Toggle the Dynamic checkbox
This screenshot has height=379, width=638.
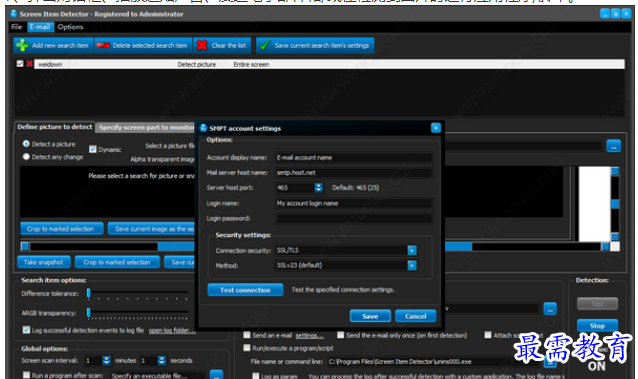93,149
